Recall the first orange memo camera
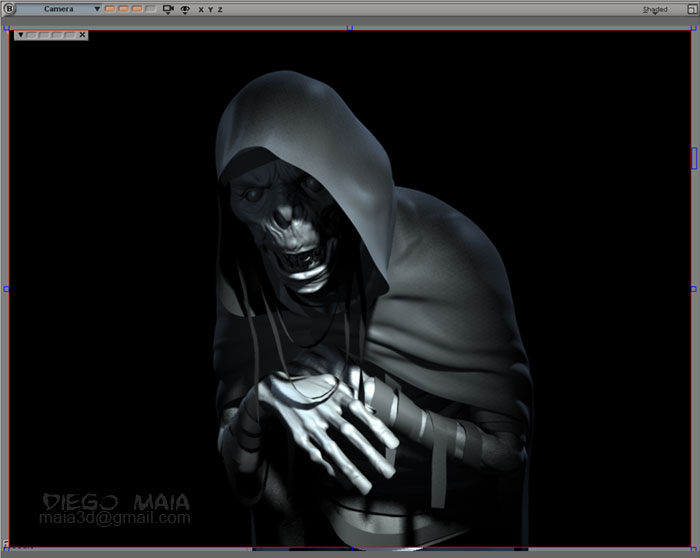700x558 pixels. [110, 9]
